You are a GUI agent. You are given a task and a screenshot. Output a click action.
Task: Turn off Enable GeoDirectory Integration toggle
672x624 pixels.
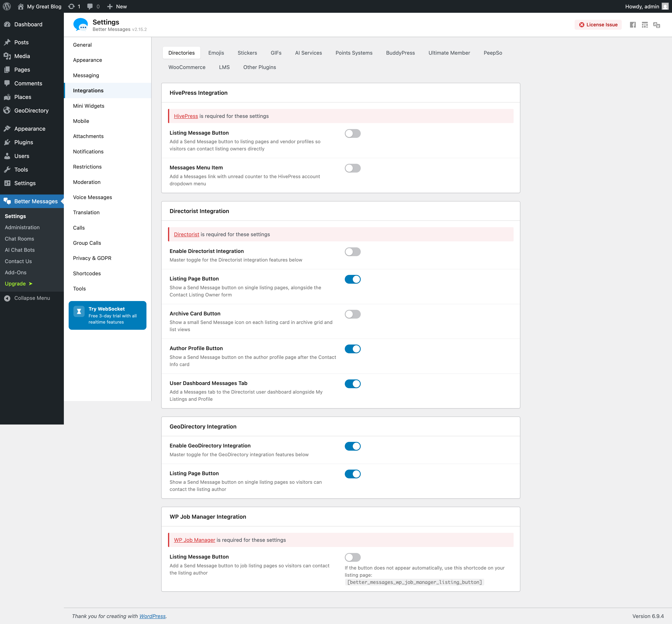(353, 446)
